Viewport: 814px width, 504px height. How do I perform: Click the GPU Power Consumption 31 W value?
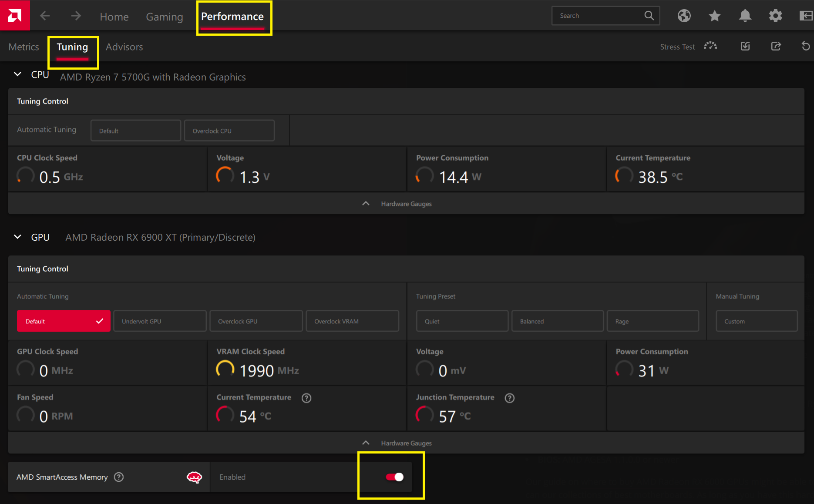click(653, 371)
